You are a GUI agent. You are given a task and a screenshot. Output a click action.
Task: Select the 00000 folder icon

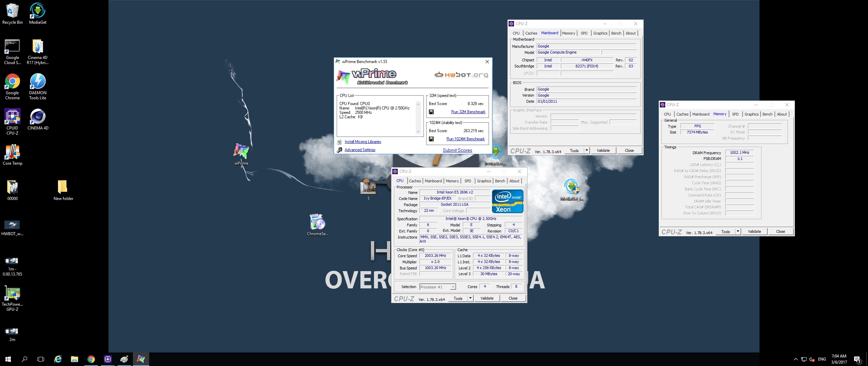pyautogui.click(x=13, y=190)
